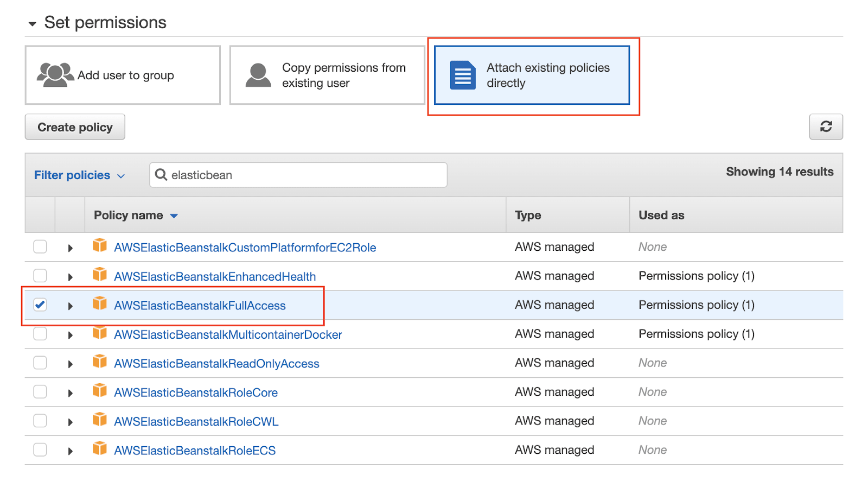Open the Filter policies dropdown
This screenshot has width=868, height=494.
[x=80, y=175]
